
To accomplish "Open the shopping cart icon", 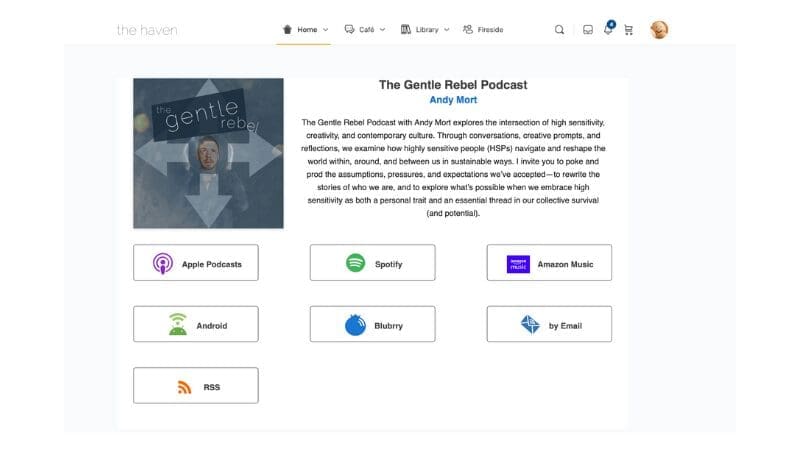I will (628, 30).
